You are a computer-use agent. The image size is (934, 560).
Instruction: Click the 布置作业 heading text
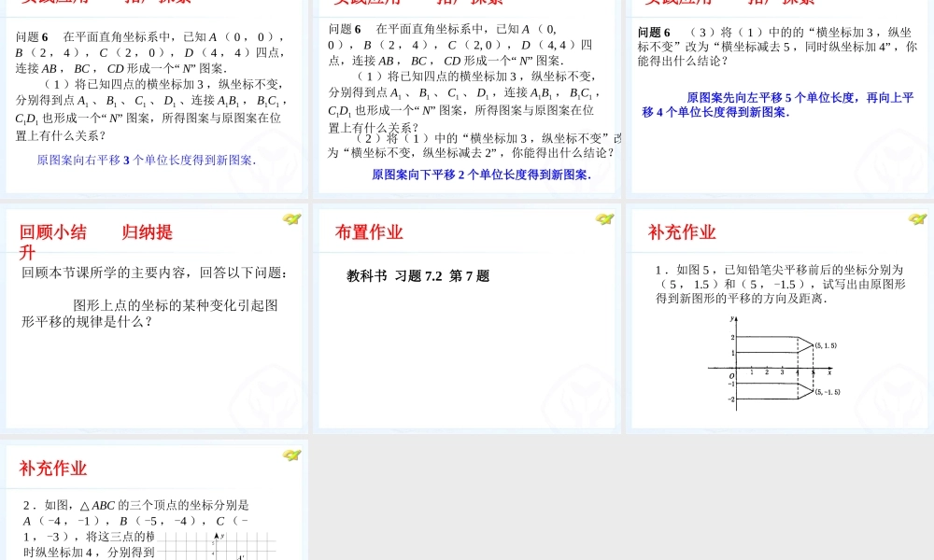(369, 232)
